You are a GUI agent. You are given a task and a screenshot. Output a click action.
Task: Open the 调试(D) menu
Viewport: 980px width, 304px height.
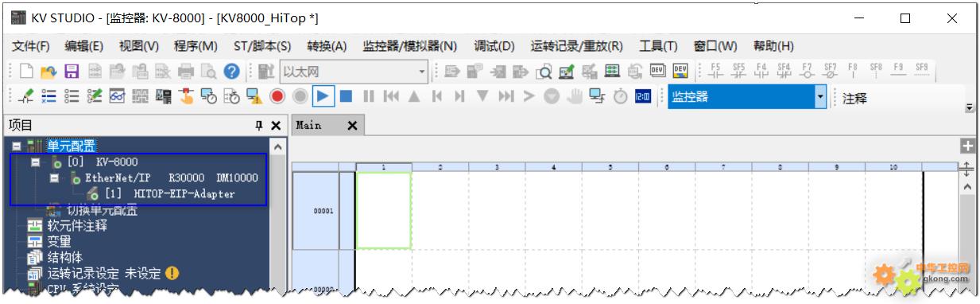494,46
